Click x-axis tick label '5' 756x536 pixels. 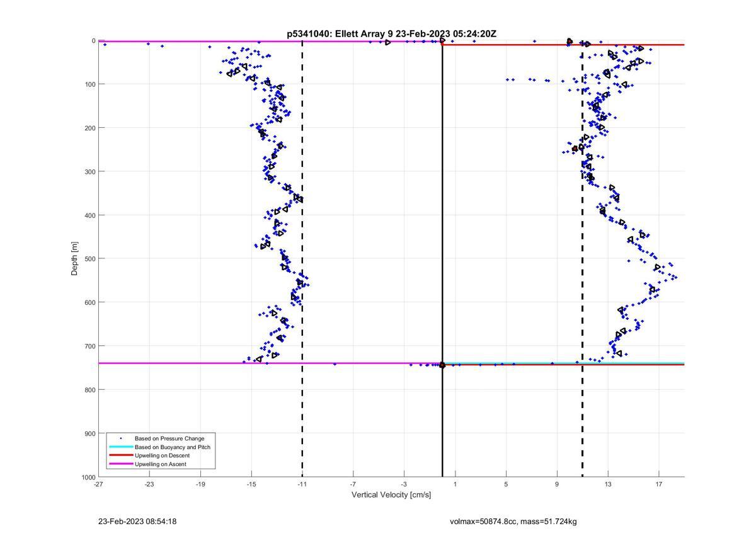pyautogui.click(x=506, y=484)
